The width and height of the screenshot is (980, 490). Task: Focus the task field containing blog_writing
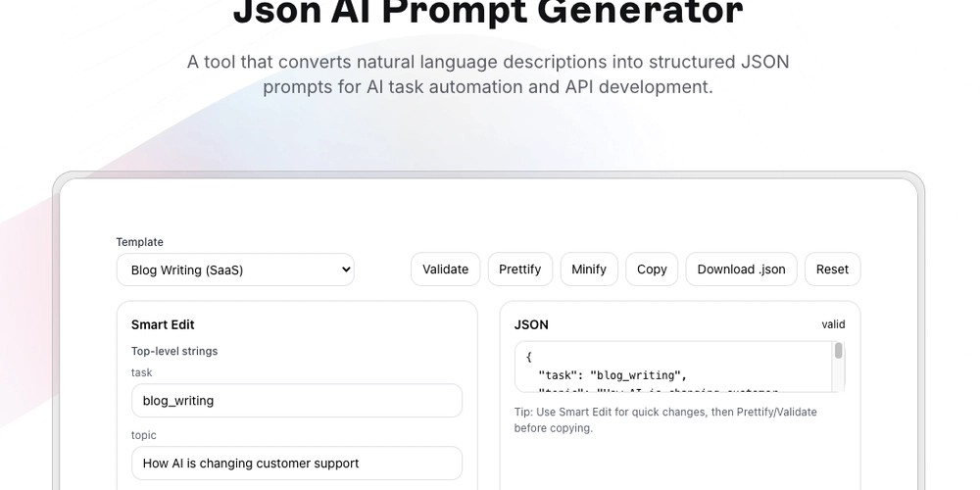[x=297, y=401]
